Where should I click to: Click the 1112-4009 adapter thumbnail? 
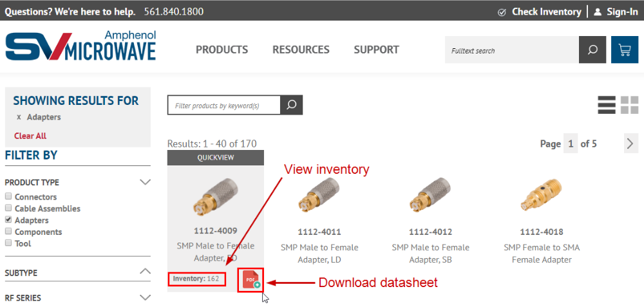(216, 196)
